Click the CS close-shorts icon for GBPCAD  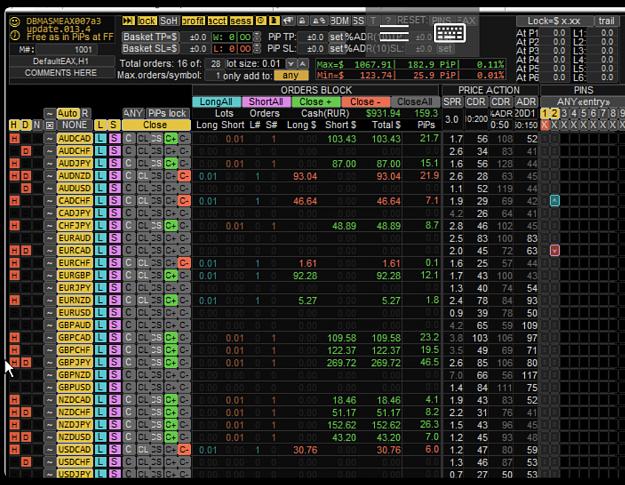pos(157,338)
